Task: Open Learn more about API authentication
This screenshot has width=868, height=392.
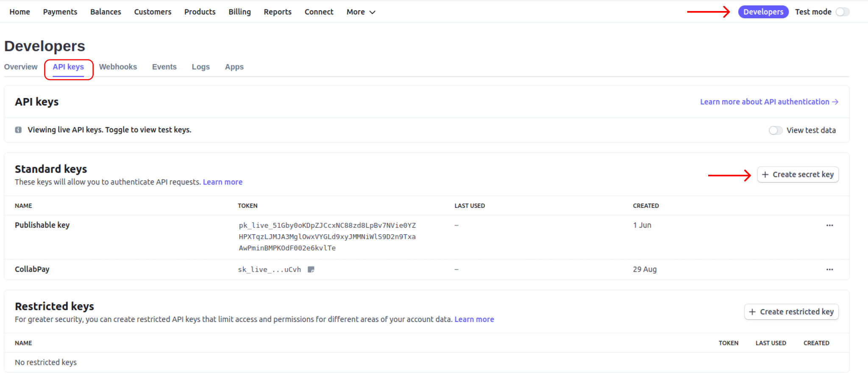Action: point(765,102)
